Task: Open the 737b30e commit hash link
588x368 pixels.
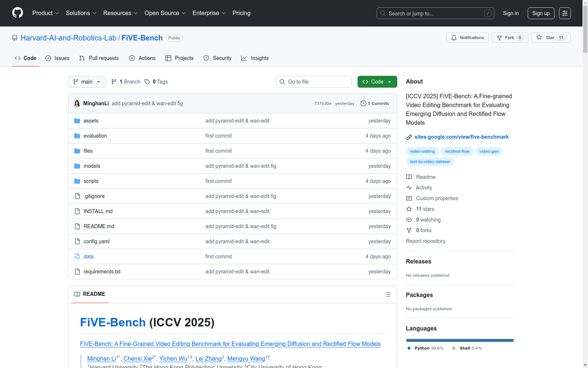Action: [323, 103]
